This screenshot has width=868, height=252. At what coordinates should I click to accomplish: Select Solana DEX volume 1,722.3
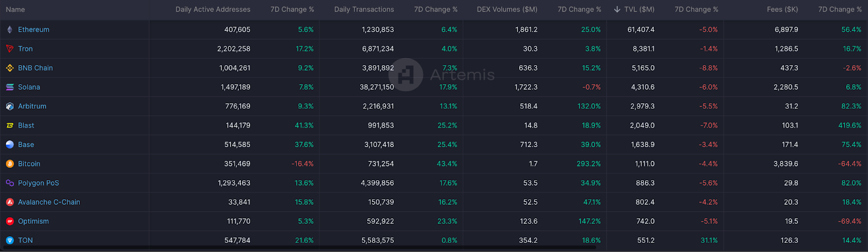tap(526, 87)
